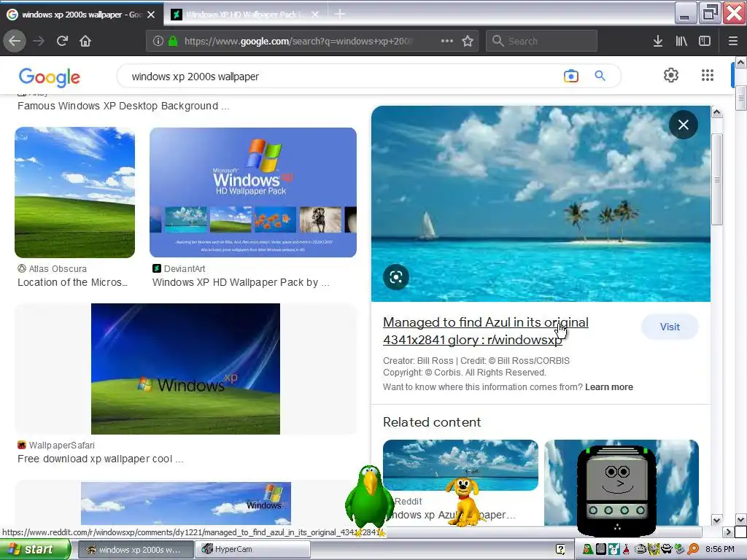
Task: Click the green padlock security icon
Action: (173, 41)
